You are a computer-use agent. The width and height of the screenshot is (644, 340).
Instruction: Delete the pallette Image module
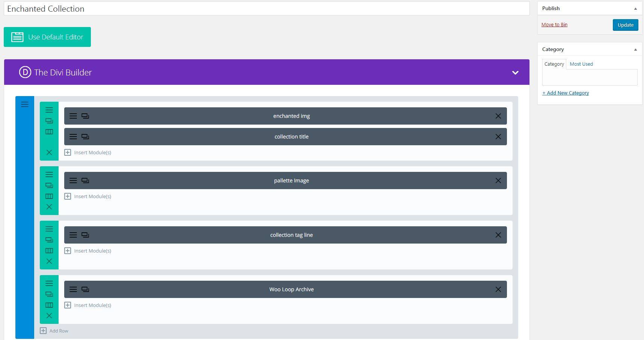click(498, 181)
